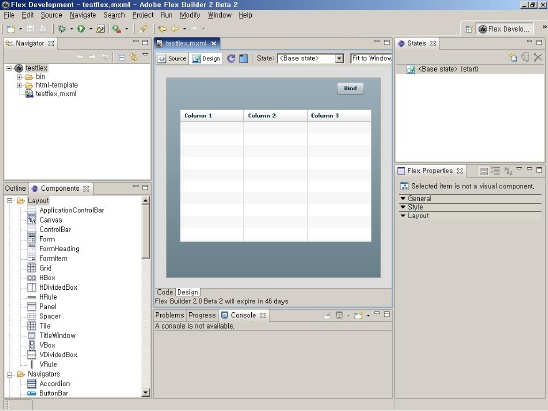Expand the bin folder
The height and width of the screenshot is (411, 548).
pyautogui.click(x=19, y=77)
